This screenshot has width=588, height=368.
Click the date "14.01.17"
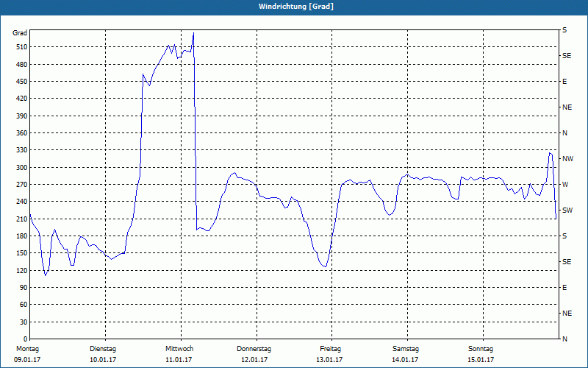click(x=406, y=360)
